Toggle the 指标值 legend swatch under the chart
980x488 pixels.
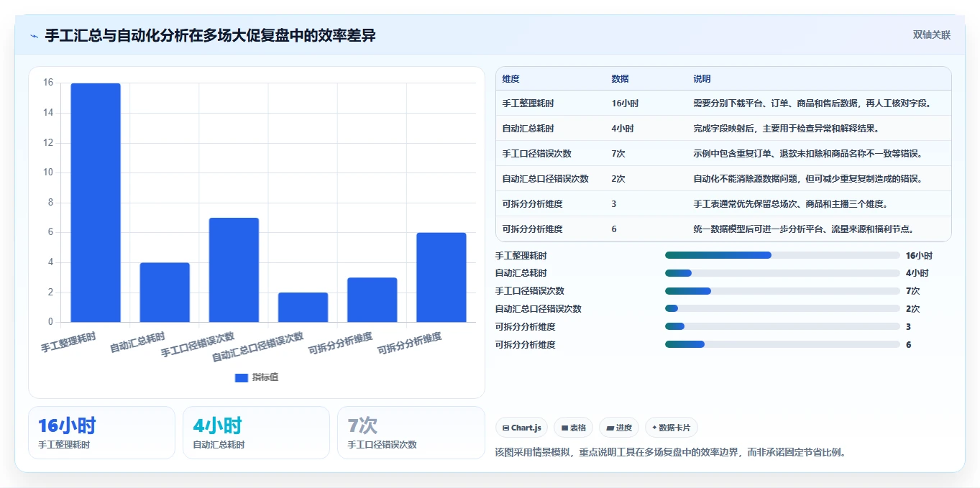click(x=242, y=377)
